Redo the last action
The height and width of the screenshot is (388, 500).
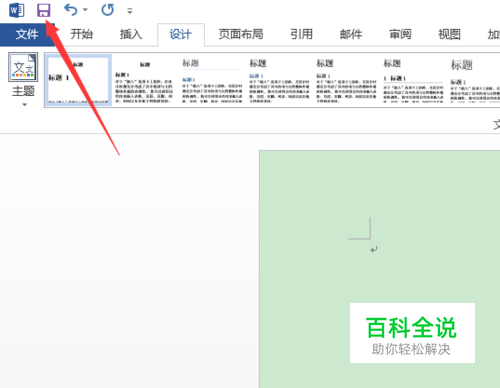point(107,10)
